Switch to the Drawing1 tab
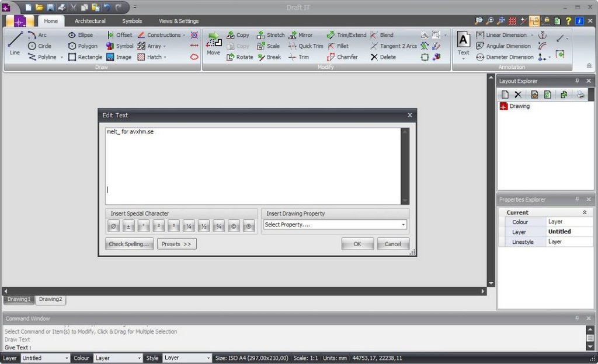The height and width of the screenshot is (364, 598). (19, 299)
